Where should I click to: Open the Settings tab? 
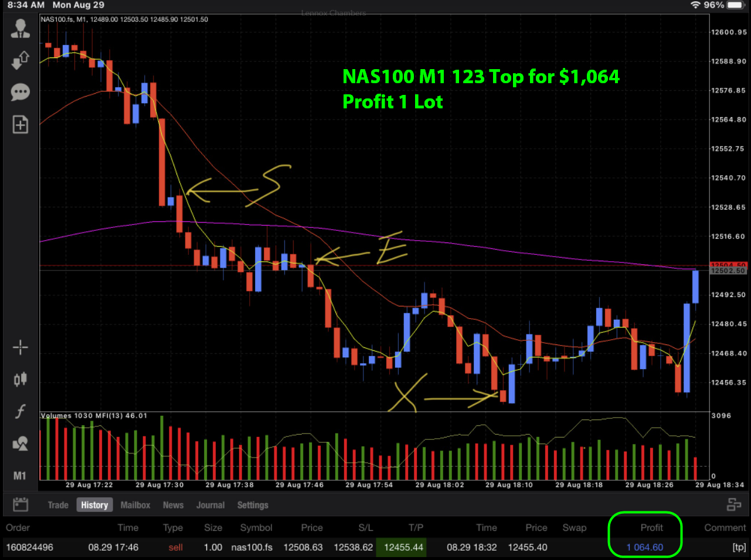point(253,505)
